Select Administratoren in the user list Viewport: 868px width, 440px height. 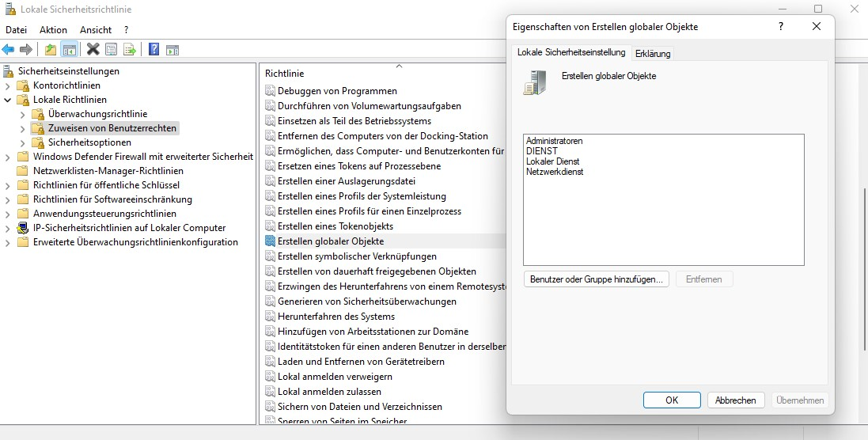tap(554, 141)
